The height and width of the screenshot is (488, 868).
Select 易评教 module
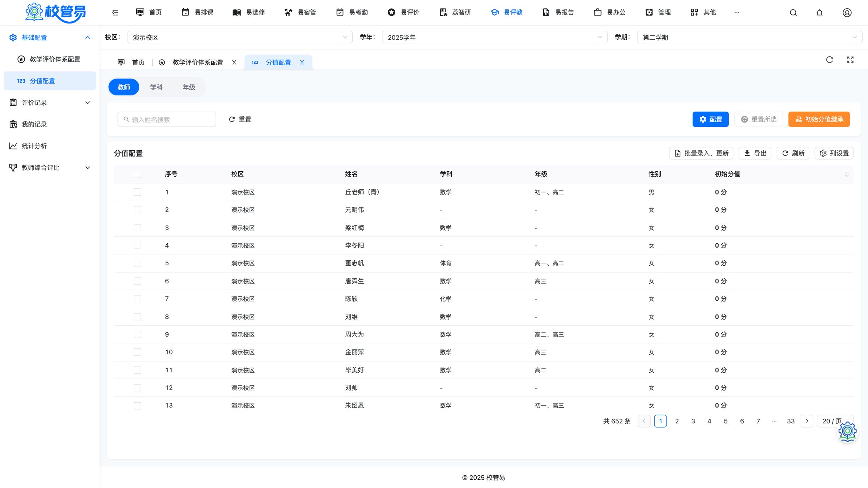click(507, 12)
